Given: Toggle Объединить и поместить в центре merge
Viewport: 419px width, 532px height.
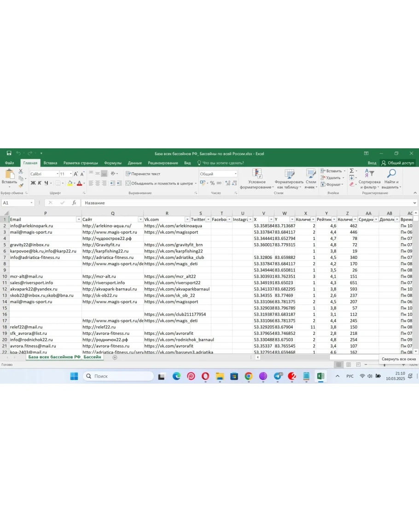Looking at the screenshot, I should (x=159, y=183).
